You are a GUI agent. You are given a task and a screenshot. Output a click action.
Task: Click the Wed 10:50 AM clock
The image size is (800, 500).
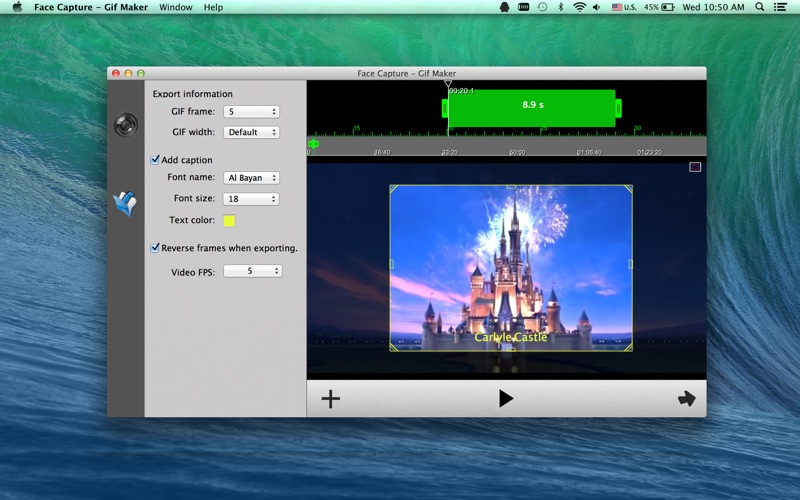click(713, 7)
